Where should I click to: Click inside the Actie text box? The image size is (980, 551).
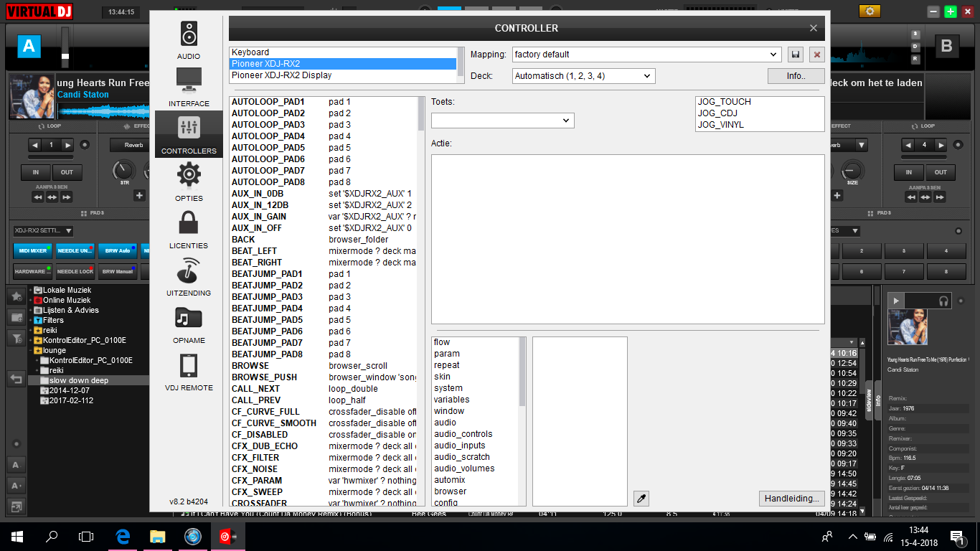click(x=628, y=239)
